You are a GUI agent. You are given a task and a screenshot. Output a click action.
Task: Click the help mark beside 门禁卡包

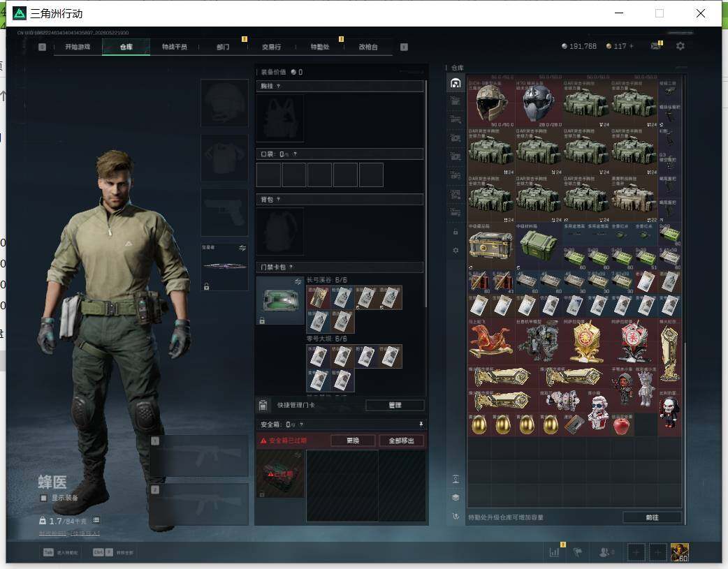291,267
